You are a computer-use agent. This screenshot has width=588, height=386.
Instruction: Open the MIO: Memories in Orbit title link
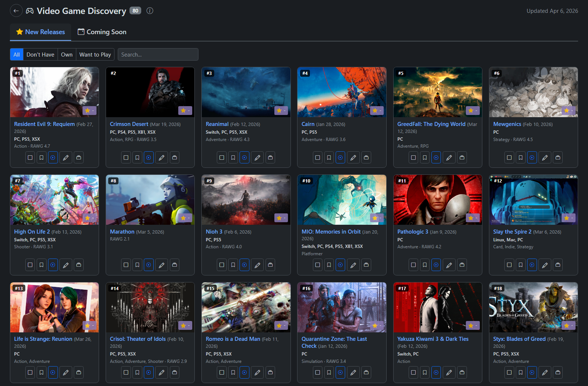(331, 232)
